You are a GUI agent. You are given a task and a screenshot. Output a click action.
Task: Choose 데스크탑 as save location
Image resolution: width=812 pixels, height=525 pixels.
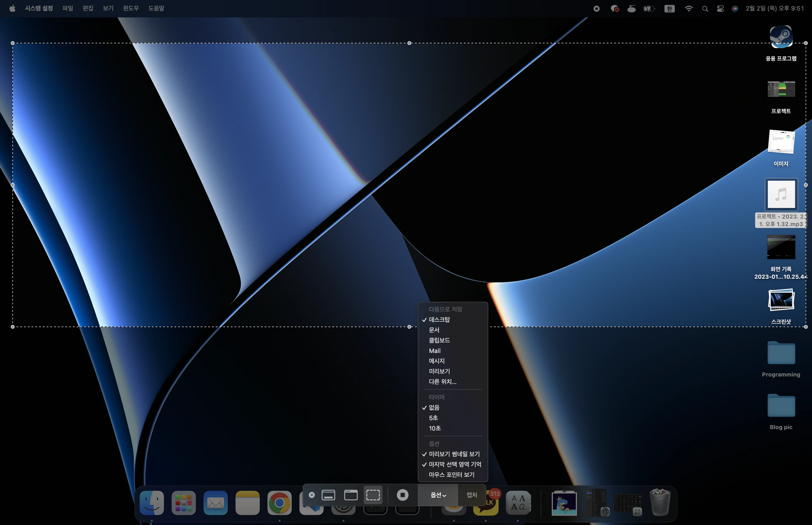point(453,319)
